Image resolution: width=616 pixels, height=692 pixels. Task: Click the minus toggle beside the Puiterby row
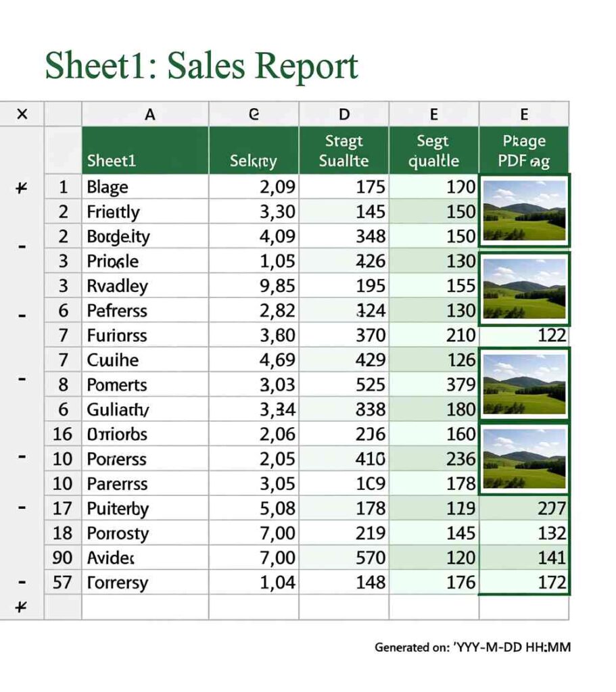click(x=22, y=506)
